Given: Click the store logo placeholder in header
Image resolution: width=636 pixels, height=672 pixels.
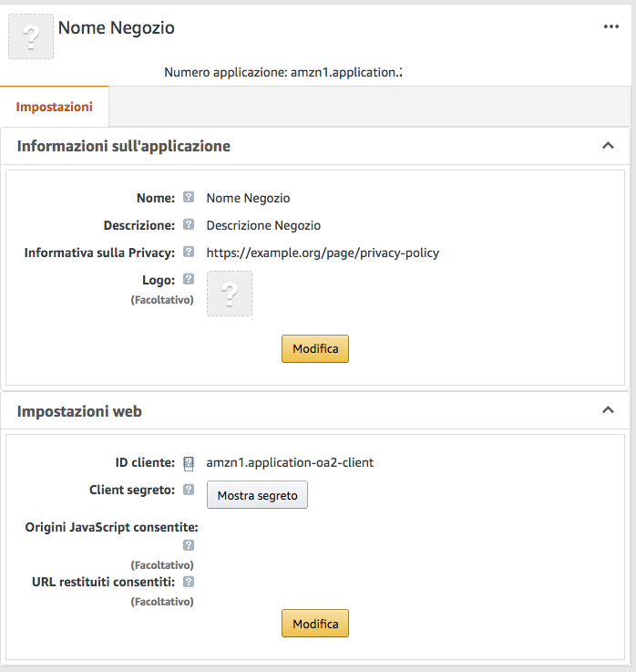Looking at the screenshot, I should 31,36.
